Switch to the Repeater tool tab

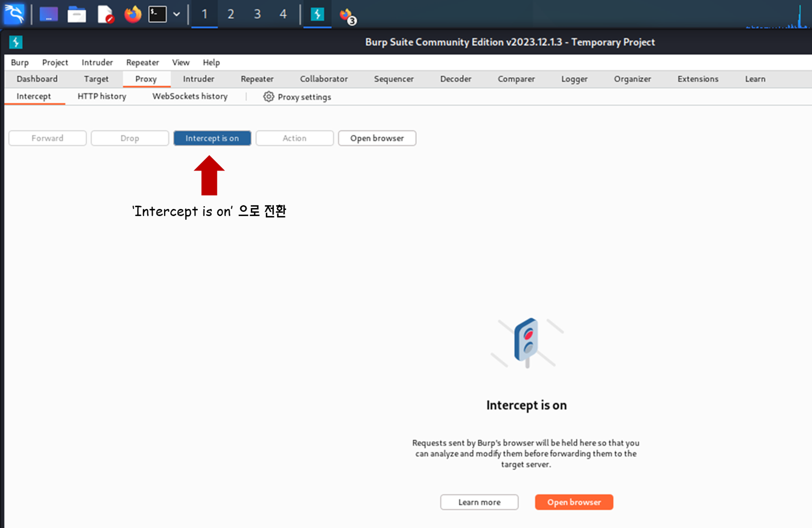257,79
